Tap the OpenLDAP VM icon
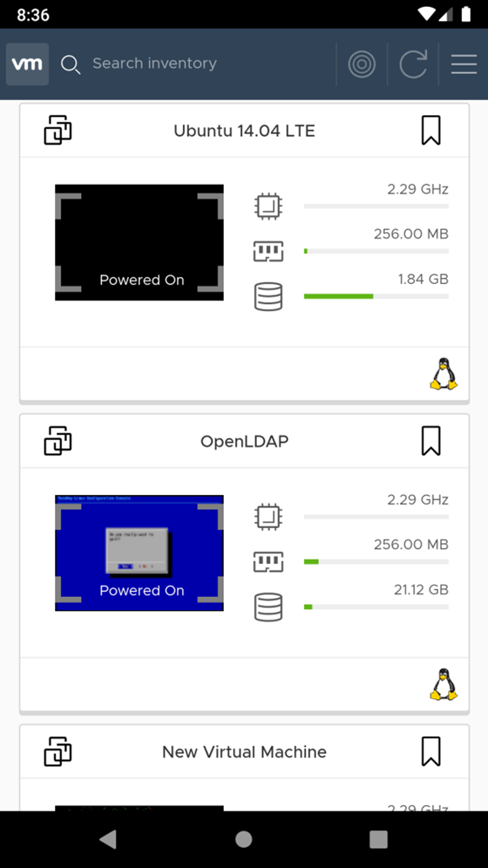The image size is (488, 868). pos(57,441)
